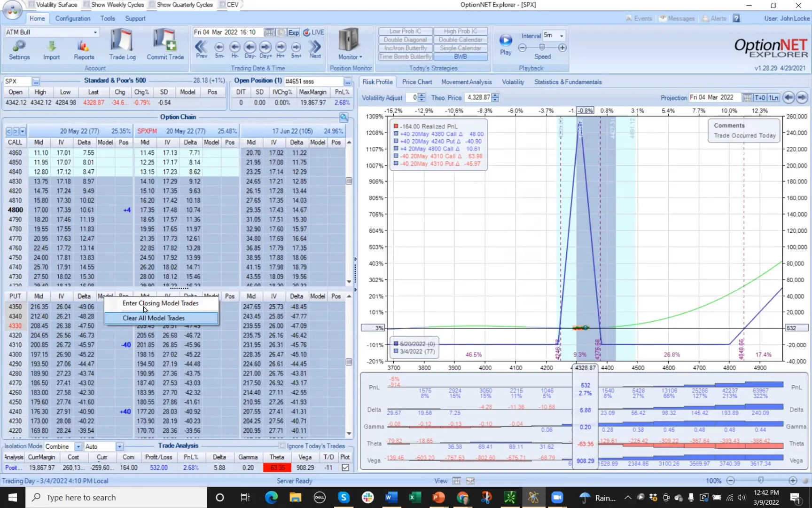Decrease playback speed with minus icon

(x=522, y=48)
